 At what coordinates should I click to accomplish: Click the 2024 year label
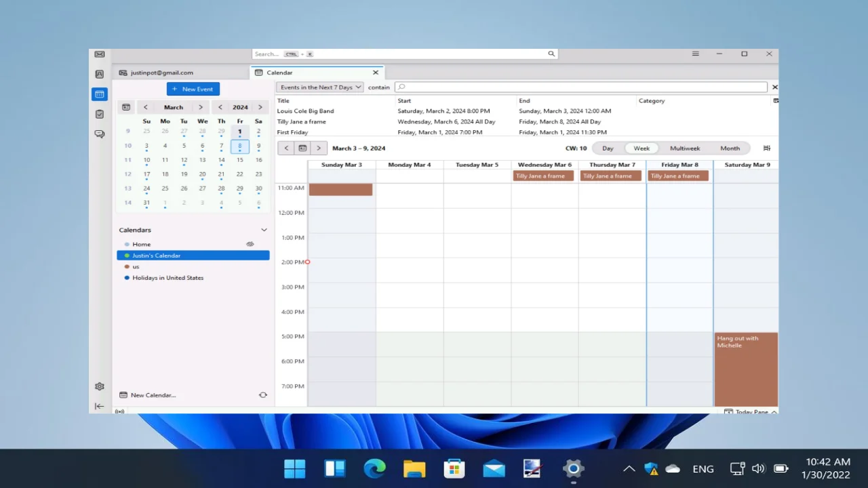240,107
